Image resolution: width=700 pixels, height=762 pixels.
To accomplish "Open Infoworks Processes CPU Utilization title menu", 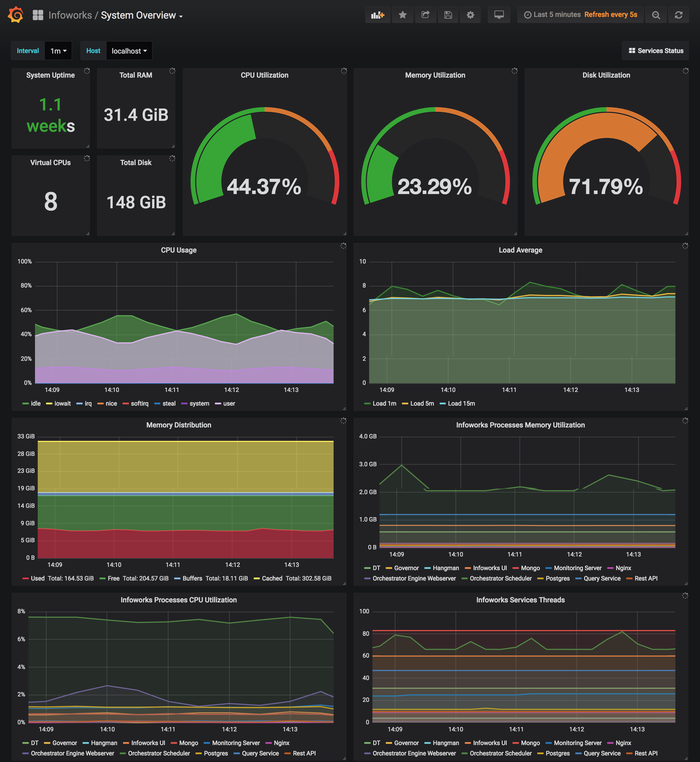I will tap(179, 600).
